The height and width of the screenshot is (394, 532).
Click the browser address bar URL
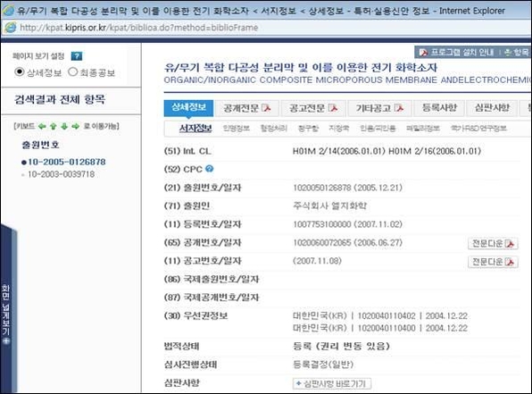pyautogui.click(x=138, y=28)
